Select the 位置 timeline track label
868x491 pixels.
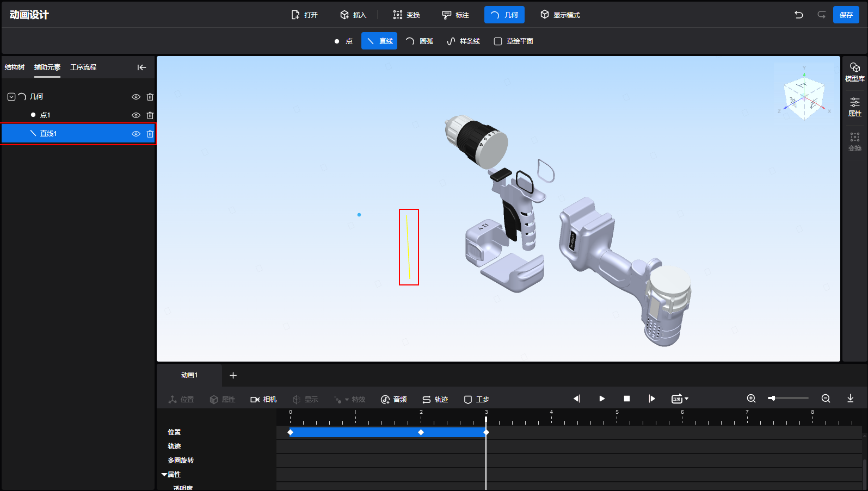click(174, 432)
